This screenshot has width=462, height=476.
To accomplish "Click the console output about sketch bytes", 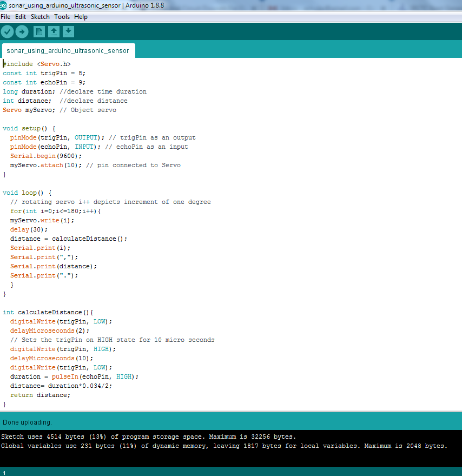I will pyautogui.click(x=148, y=437).
